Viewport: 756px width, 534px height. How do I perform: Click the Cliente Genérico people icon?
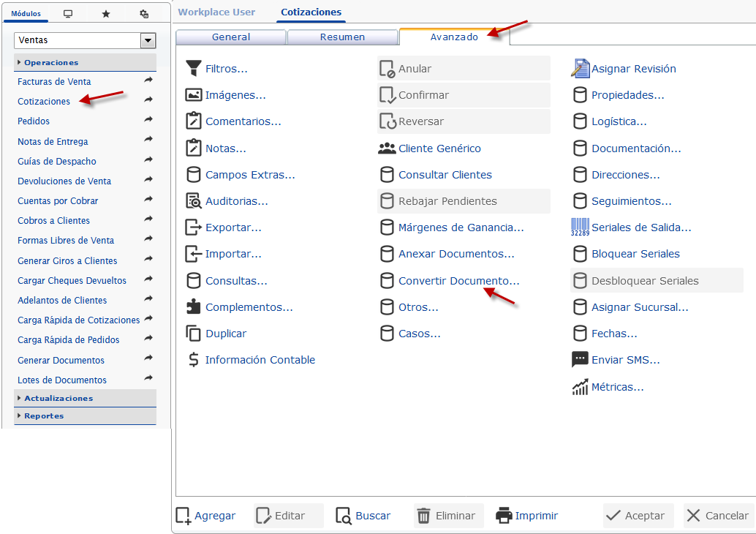click(387, 148)
